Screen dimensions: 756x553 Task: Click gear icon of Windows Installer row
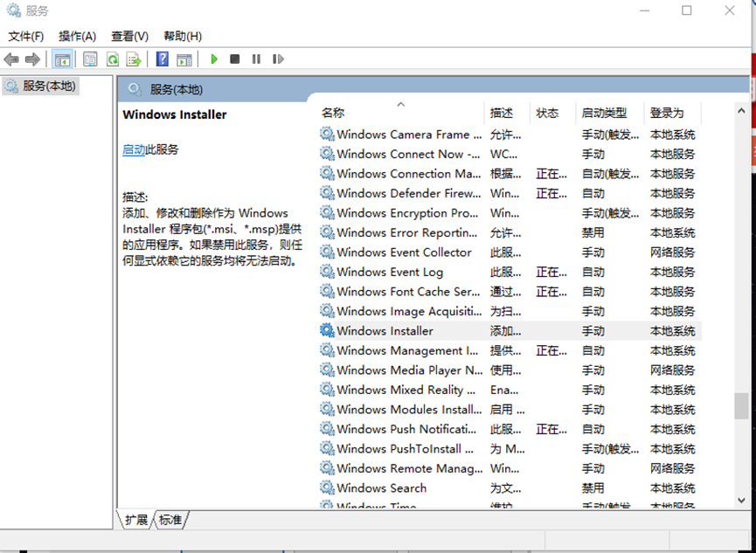click(x=327, y=331)
